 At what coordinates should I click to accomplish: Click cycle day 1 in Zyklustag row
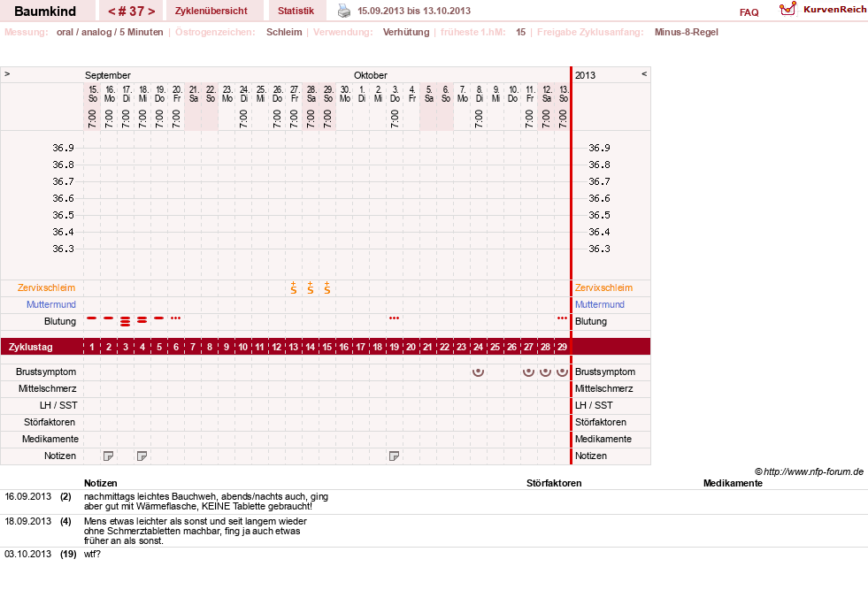(92, 347)
